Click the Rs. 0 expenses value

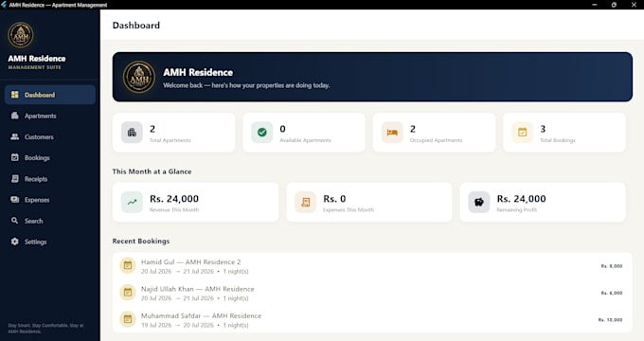(x=334, y=199)
